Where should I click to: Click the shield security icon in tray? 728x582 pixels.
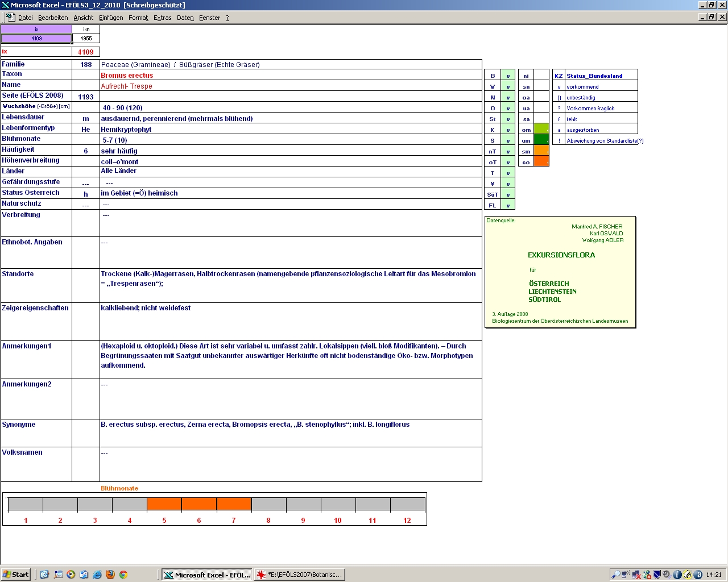[x=657, y=575]
